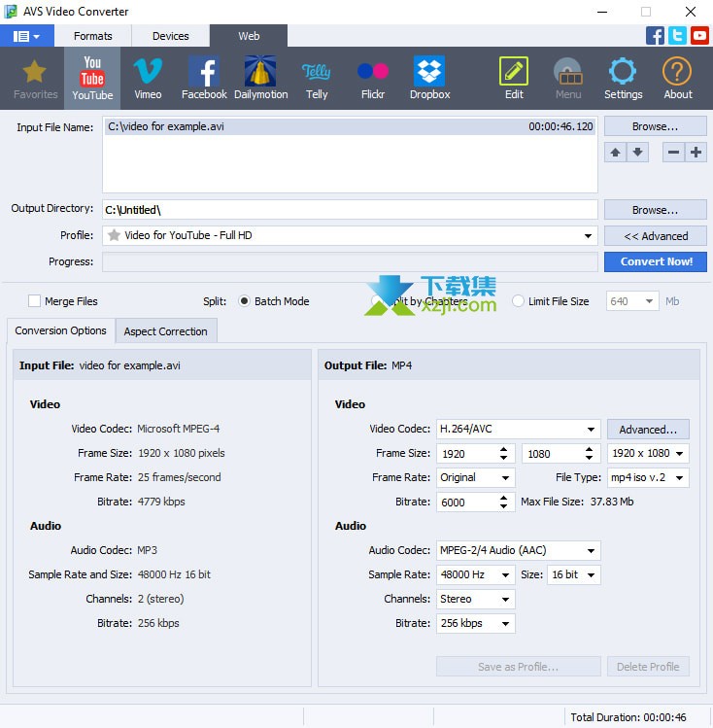The image size is (713, 728).
Task: Click the Output Directory path field
Action: pyautogui.click(x=350, y=210)
